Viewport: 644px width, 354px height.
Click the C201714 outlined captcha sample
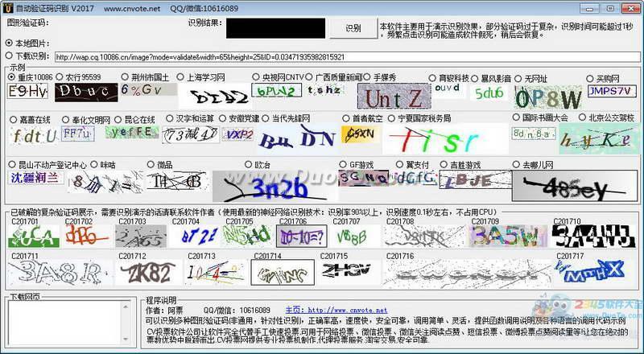coord(283,272)
